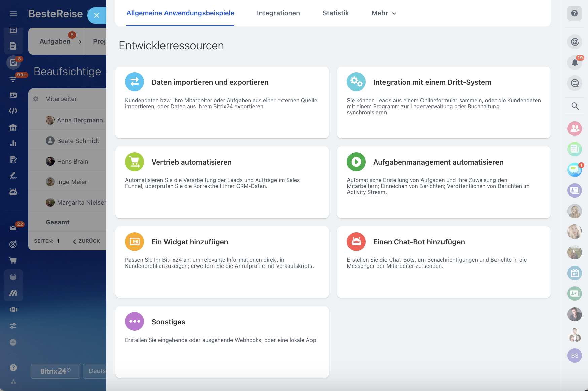The width and height of the screenshot is (588, 391).
Task: Open the hamburger menu next to BesteReise
Action: click(x=13, y=14)
